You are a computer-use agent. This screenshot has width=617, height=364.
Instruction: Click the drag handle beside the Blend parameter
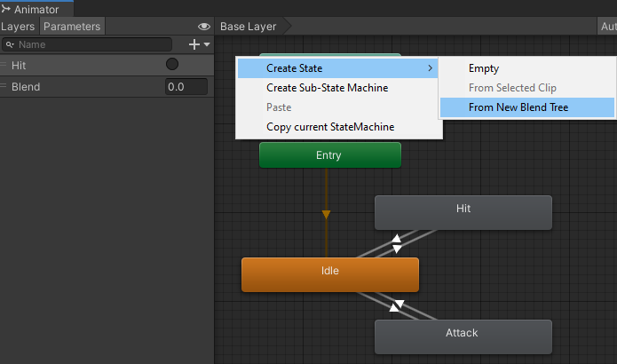[x=4, y=87]
